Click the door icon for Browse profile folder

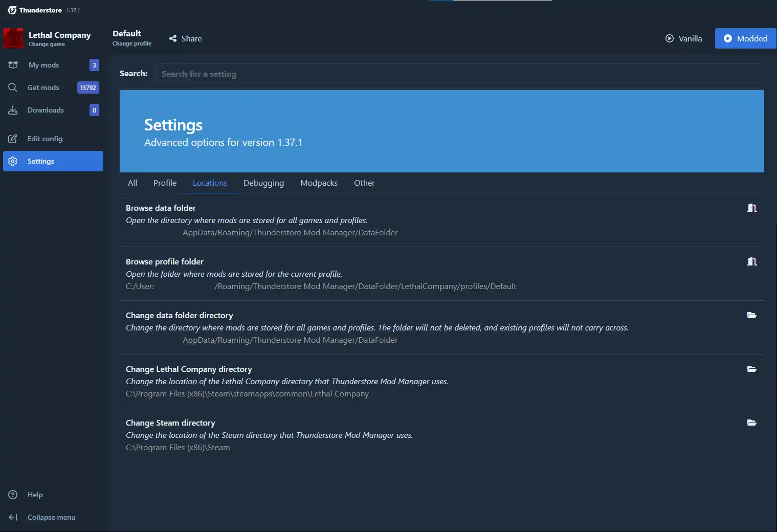coord(751,261)
